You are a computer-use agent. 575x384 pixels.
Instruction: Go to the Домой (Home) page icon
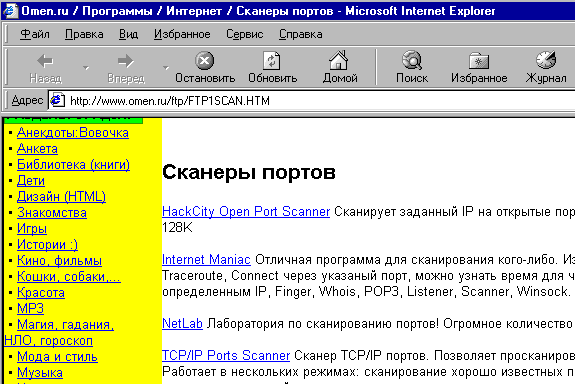tap(338, 60)
